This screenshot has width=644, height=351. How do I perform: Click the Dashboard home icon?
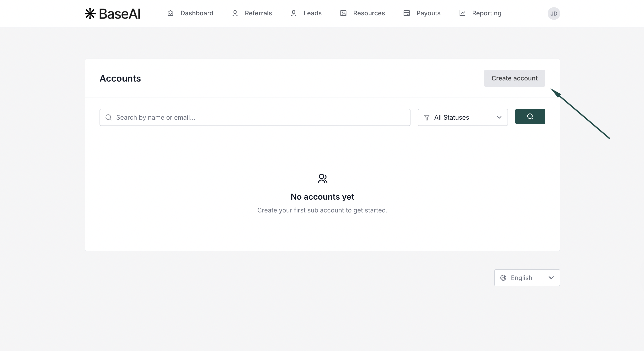pyautogui.click(x=170, y=13)
